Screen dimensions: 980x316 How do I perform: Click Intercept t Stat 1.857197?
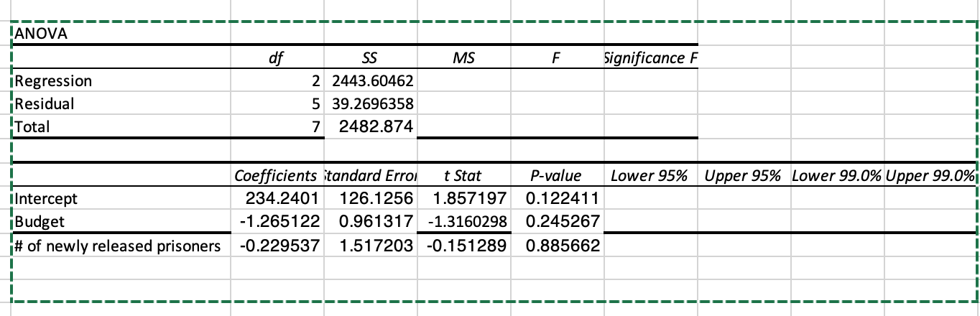pos(464,197)
